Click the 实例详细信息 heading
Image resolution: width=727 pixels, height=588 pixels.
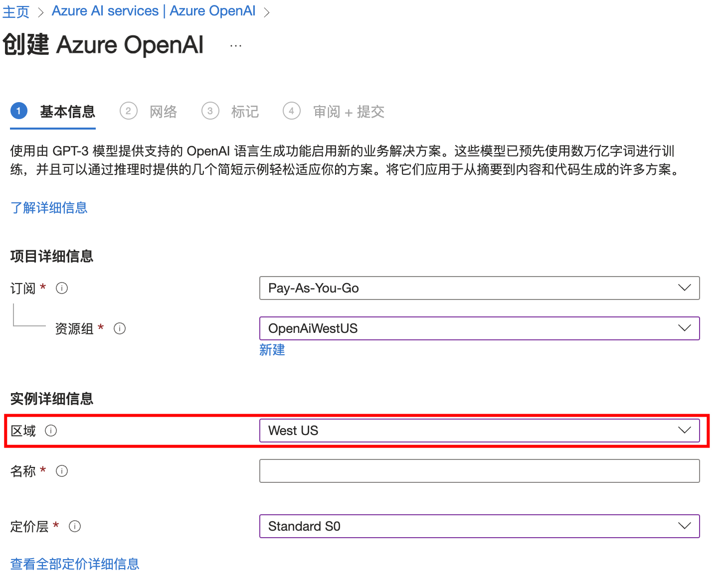click(52, 399)
